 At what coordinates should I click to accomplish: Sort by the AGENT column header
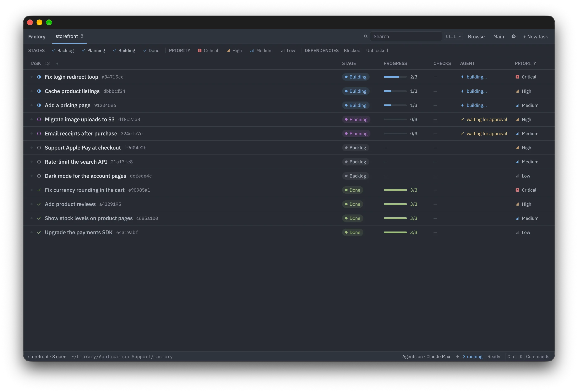(x=467, y=63)
